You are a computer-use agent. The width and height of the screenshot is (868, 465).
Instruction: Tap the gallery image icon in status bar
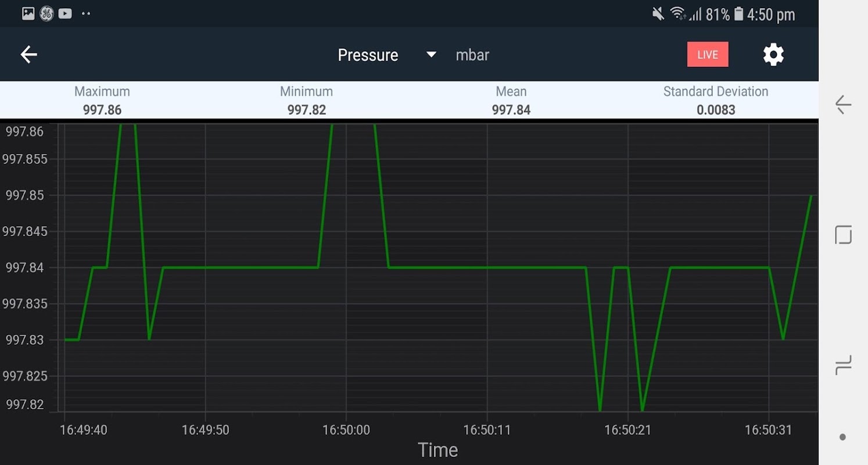(x=28, y=13)
